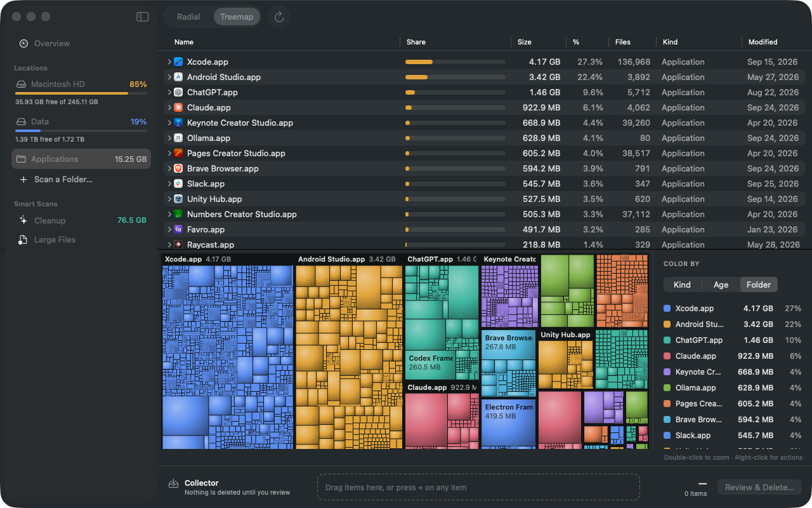Viewport: 812px width, 508px height.
Task: Click the Overview clock icon
Action: (x=23, y=44)
